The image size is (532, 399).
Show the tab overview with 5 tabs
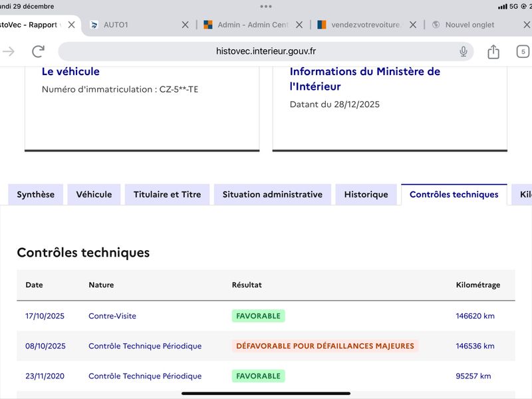[523, 51]
